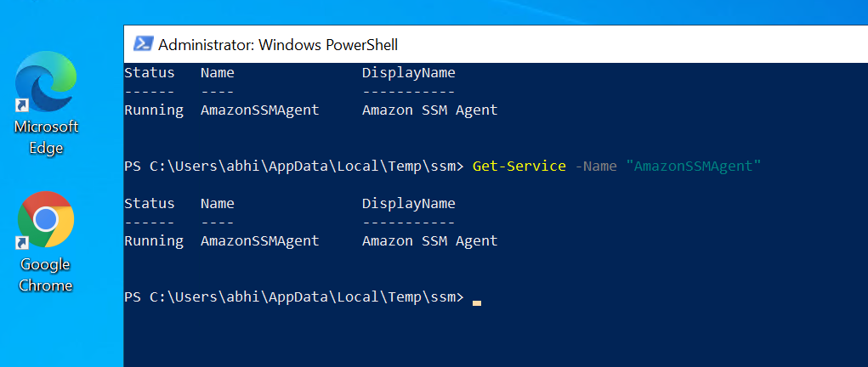Click the first AmazonSSMAgent service name

259,110
